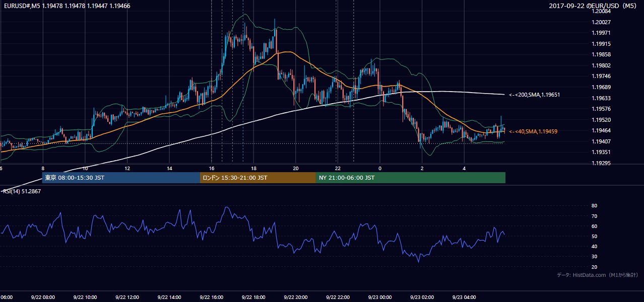The width and height of the screenshot is (644, 302).
Task: Click the 40 SMA label 1.19459
Action: pos(533,131)
